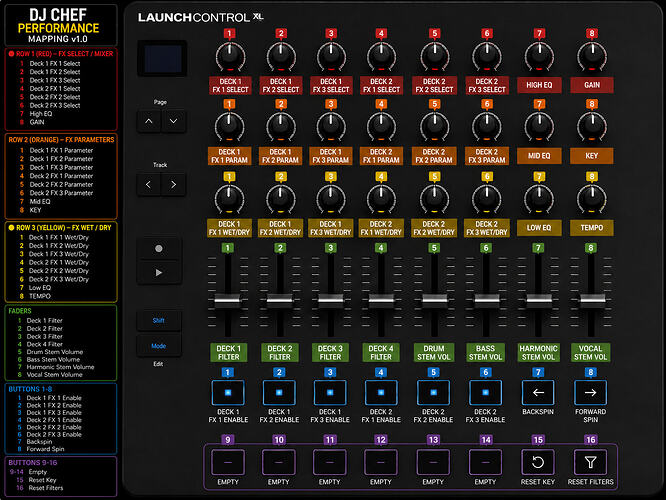Image resolution: width=666 pixels, height=500 pixels.
Task: Click the Reset Filters funnel pad
Action: click(x=590, y=462)
